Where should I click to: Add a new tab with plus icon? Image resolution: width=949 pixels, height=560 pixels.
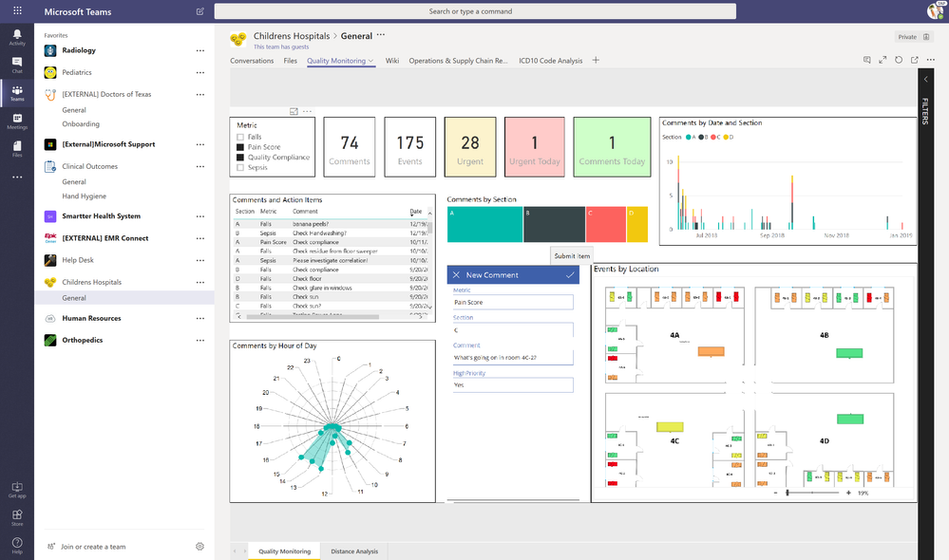tap(596, 60)
